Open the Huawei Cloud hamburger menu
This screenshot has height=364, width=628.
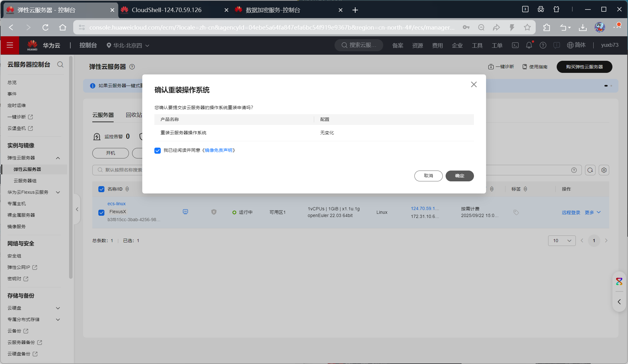point(10,45)
